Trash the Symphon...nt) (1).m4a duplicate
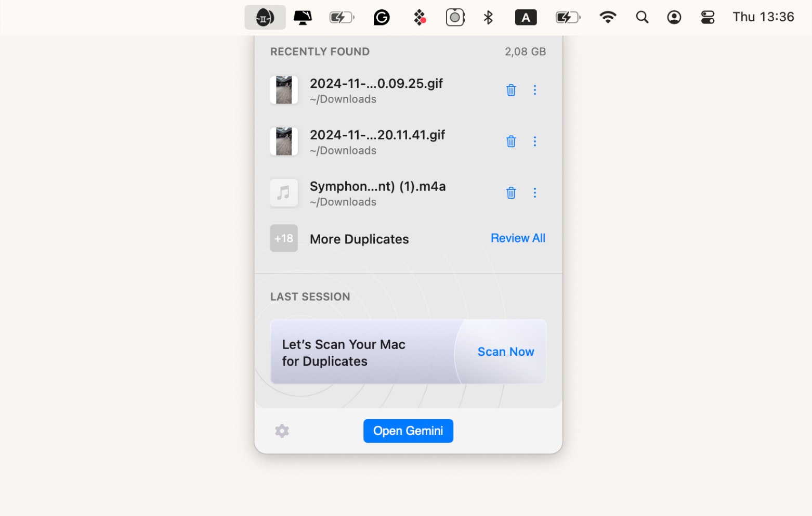The image size is (812, 516). click(511, 193)
